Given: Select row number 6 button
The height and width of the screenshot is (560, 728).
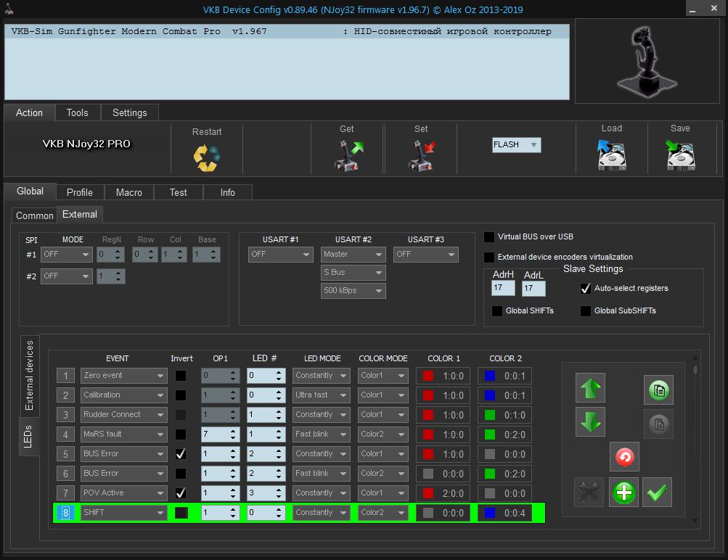Looking at the screenshot, I should tap(65, 473).
